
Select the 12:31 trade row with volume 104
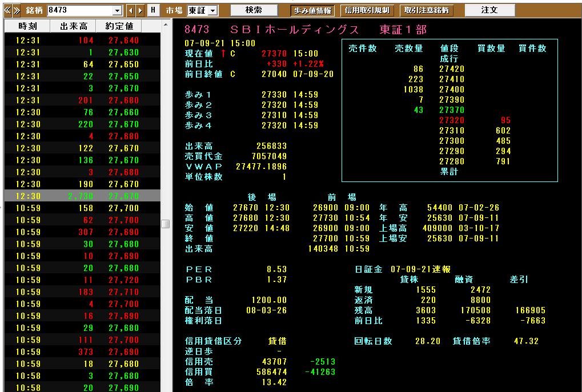tap(82, 40)
